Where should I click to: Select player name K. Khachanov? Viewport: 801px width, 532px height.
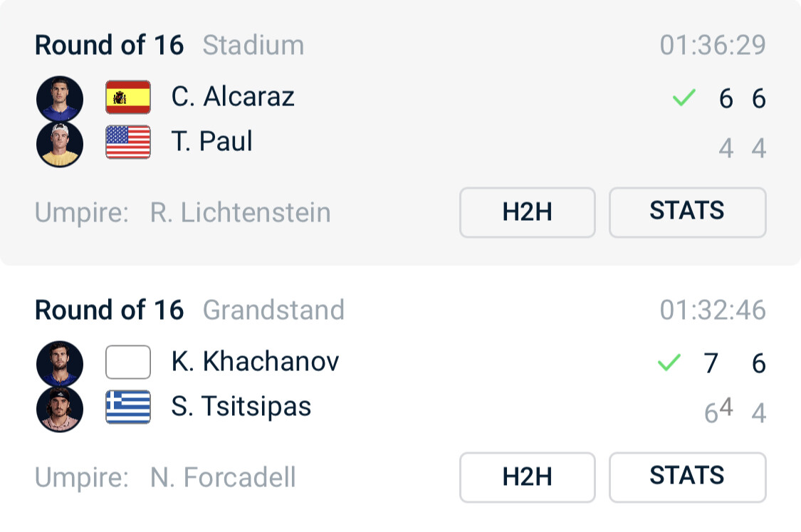255,362
